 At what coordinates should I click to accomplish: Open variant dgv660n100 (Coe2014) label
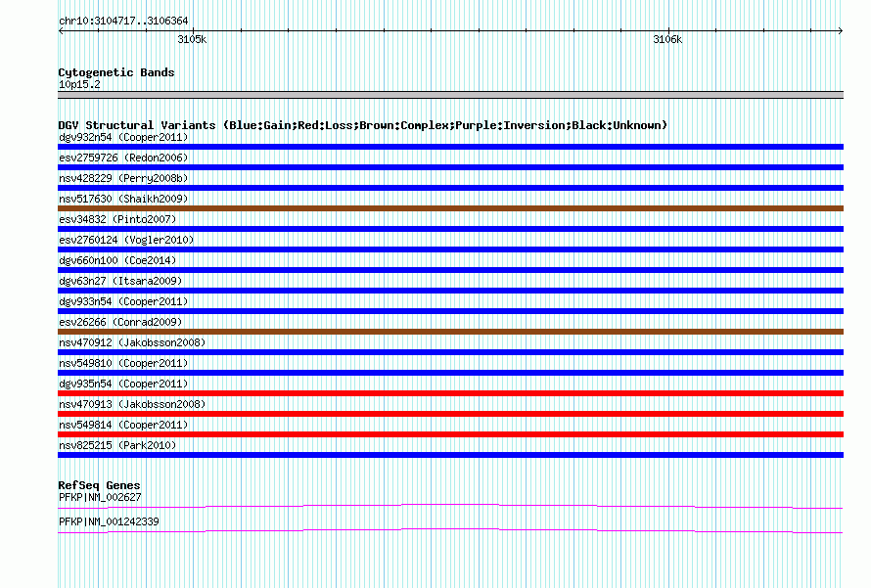(117, 260)
